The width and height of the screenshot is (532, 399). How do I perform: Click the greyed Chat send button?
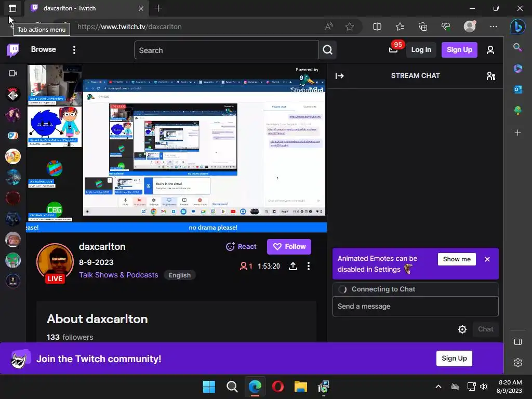pos(486,329)
